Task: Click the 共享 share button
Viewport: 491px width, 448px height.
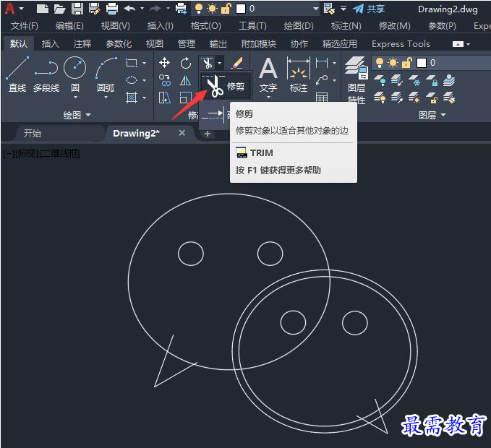Action: tap(369, 9)
